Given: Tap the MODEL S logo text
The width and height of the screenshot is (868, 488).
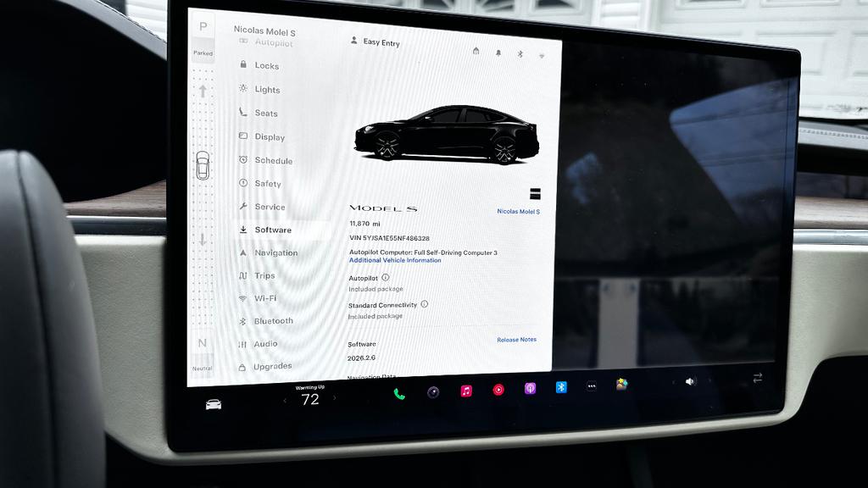Looking at the screenshot, I should click(383, 208).
